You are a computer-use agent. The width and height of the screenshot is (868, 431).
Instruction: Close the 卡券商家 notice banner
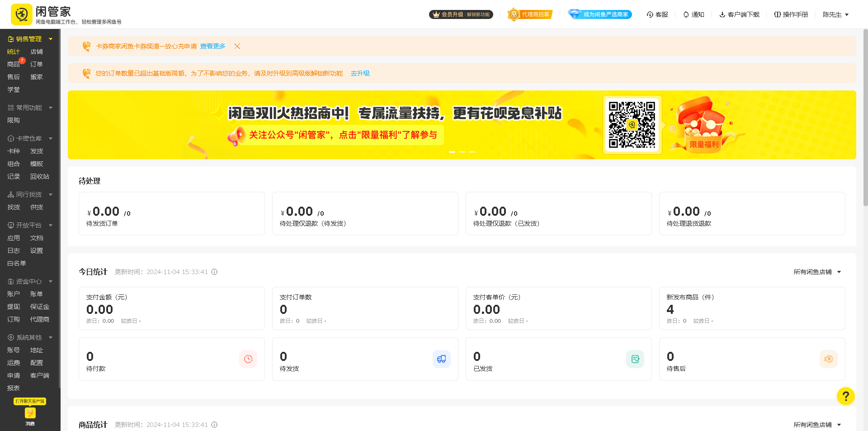pos(237,46)
